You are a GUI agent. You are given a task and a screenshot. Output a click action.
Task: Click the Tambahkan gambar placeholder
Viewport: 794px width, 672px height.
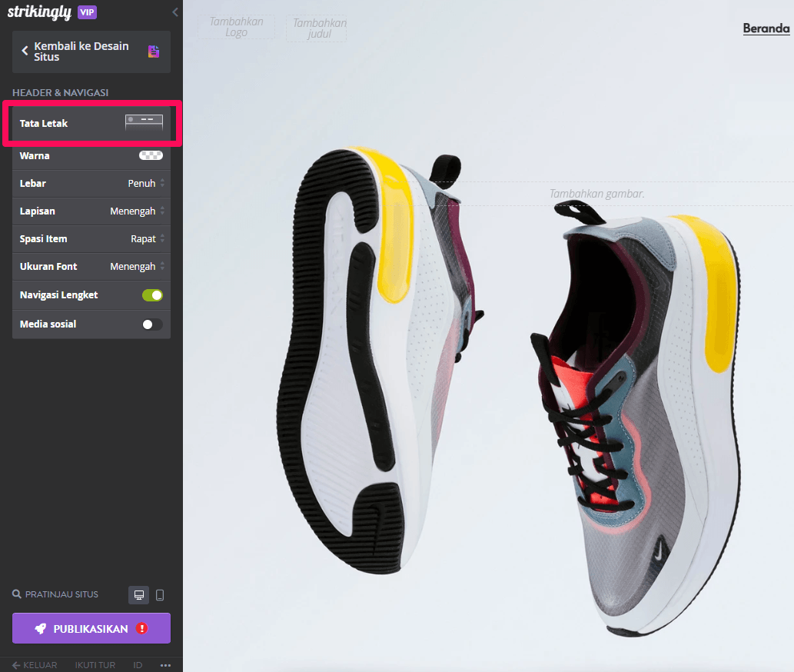pos(596,194)
